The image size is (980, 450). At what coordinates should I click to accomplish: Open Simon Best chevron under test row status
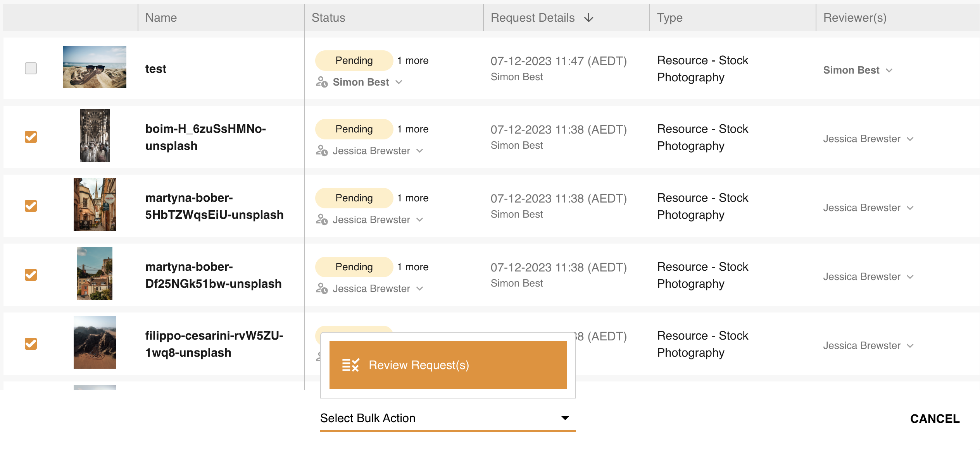coord(400,82)
